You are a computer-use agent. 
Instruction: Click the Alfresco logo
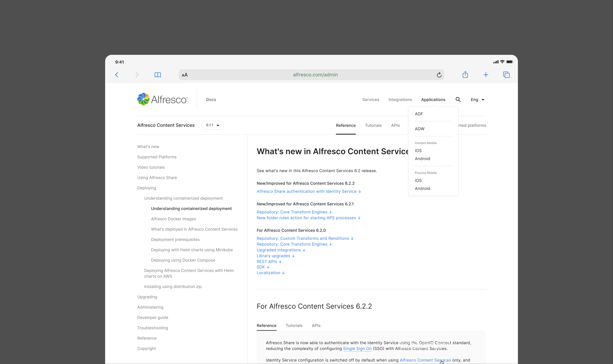[162, 99]
